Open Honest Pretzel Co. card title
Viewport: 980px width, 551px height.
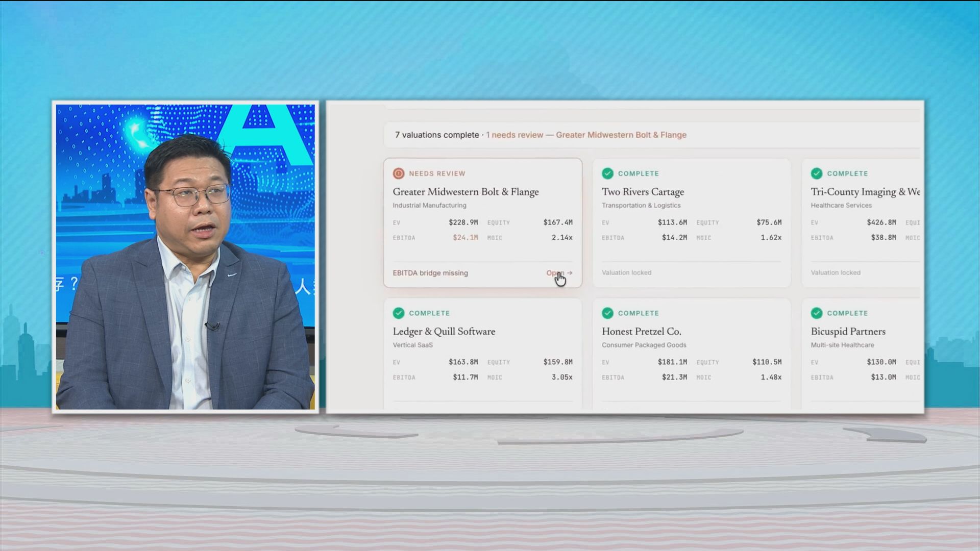click(642, 332)
